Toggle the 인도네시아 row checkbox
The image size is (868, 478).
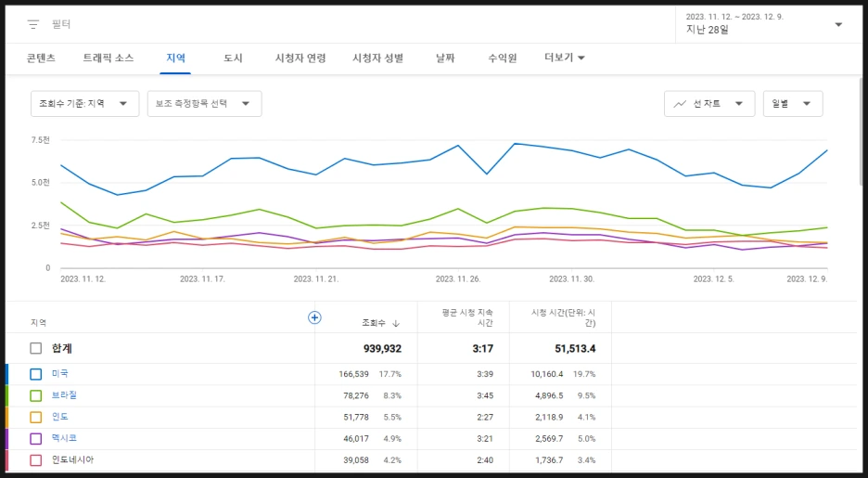tap(36, 459)
